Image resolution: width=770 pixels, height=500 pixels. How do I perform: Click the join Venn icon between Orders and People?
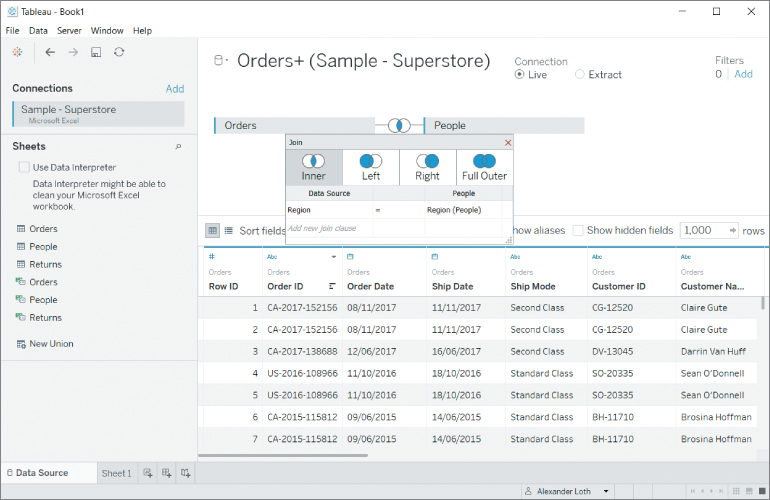click(x=399, y=126)
